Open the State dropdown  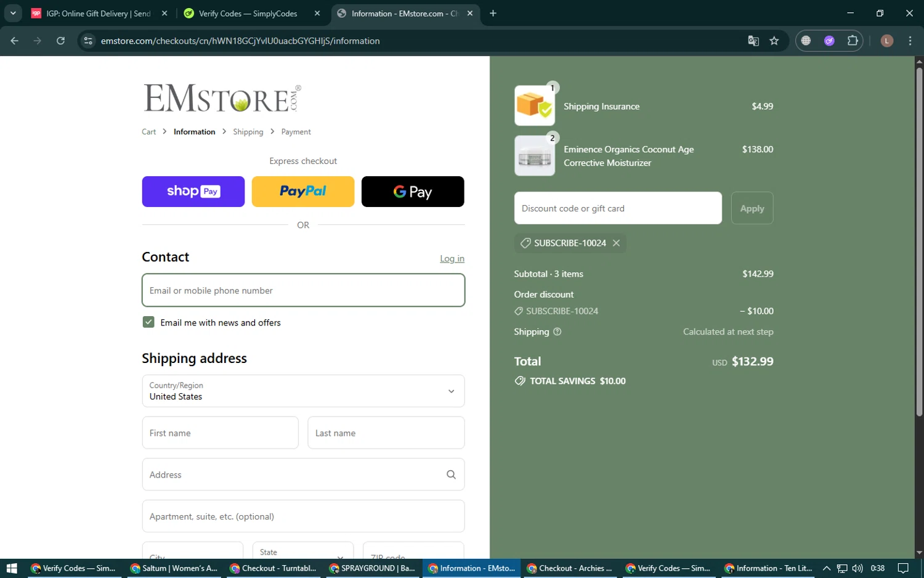pyautogui.click(x=302, y=550)
